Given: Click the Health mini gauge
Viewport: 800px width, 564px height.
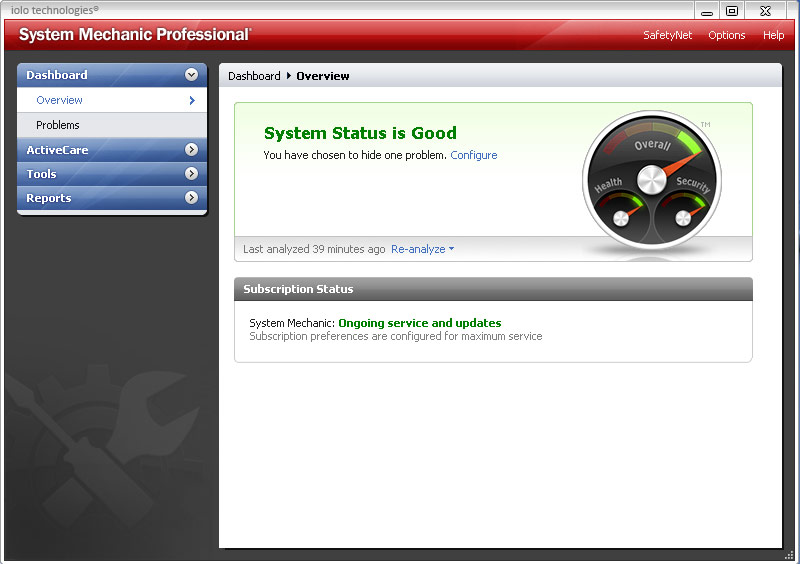Looking at the screenshot, I should [x=621, y=216].
